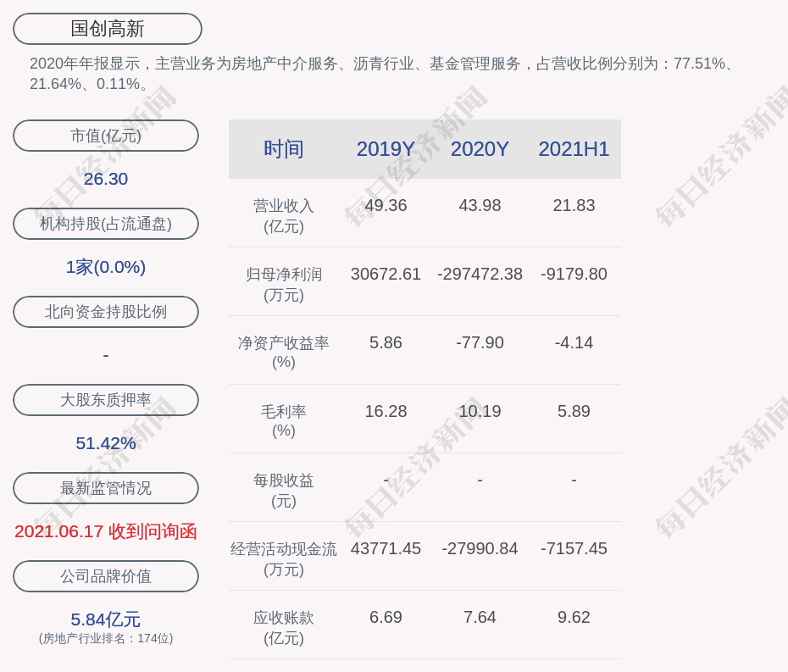Click net profit value 30672.61
Image resolution: width=788 pixels, height=672 pixels.
pos(386,274)
